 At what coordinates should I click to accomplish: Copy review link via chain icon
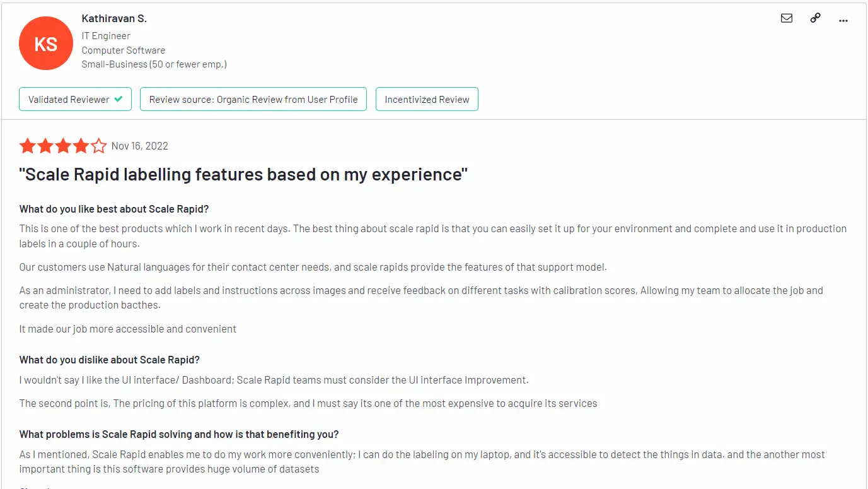pos(815,18)
